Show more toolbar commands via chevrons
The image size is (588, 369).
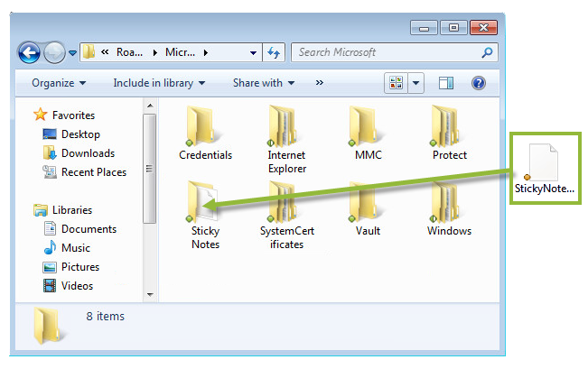tap(319, 83)
